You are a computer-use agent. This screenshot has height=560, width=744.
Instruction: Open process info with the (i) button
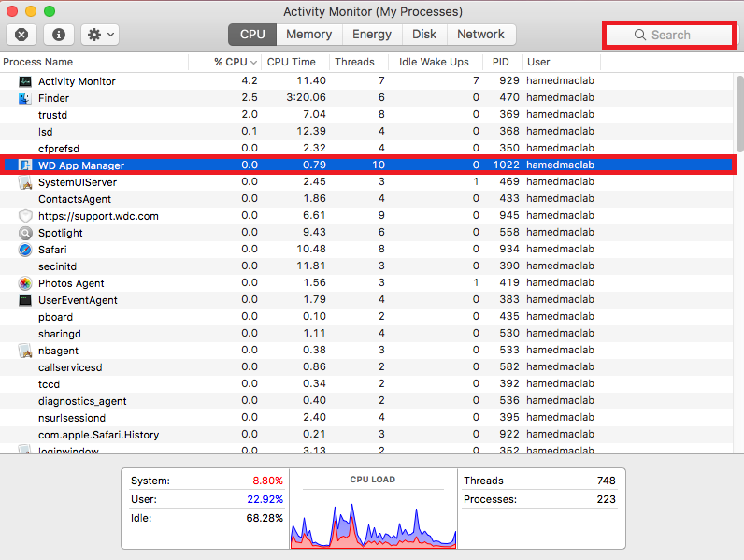[59, 35]
